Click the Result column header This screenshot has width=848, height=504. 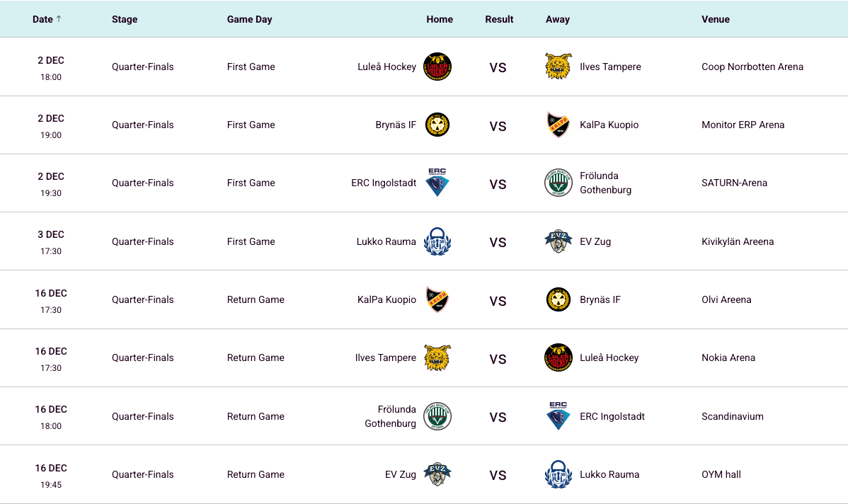coord(499,19)
